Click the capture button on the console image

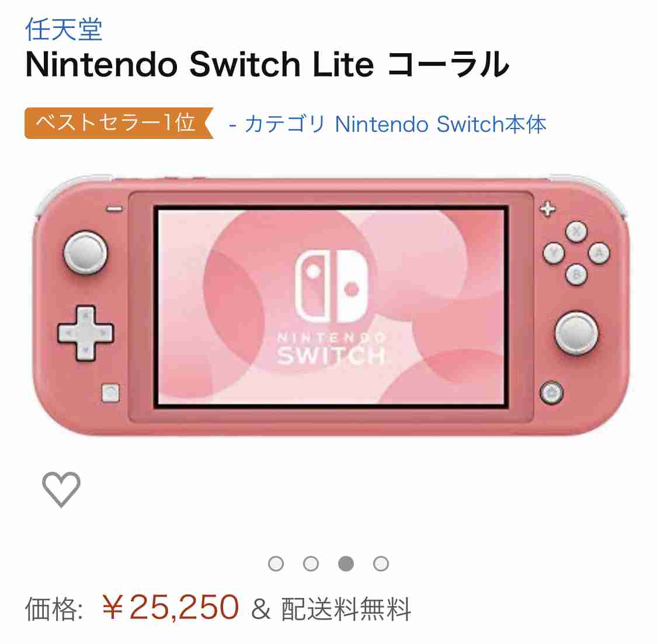(x=110, y=392)
